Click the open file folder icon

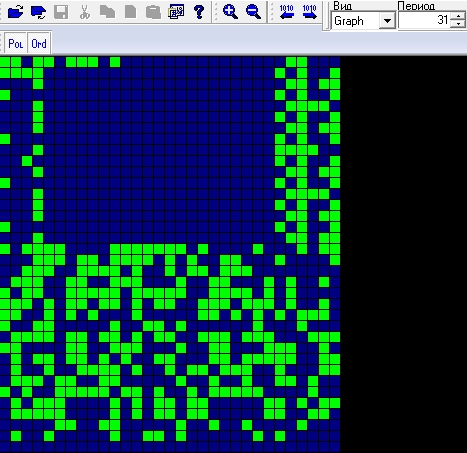point(16,12)
